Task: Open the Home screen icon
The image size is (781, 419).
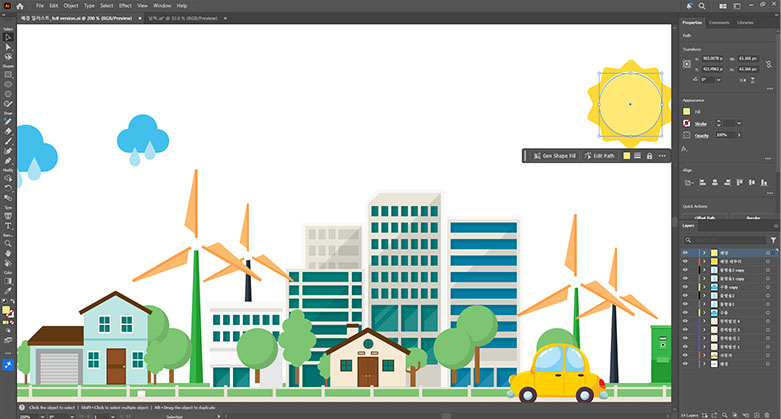Action: [20, 6]
